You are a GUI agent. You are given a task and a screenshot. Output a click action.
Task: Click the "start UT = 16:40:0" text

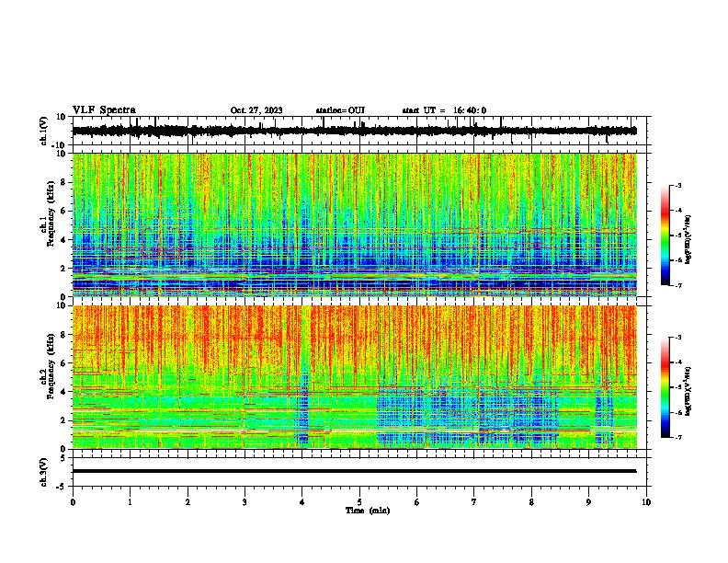(x=444, y=110)
